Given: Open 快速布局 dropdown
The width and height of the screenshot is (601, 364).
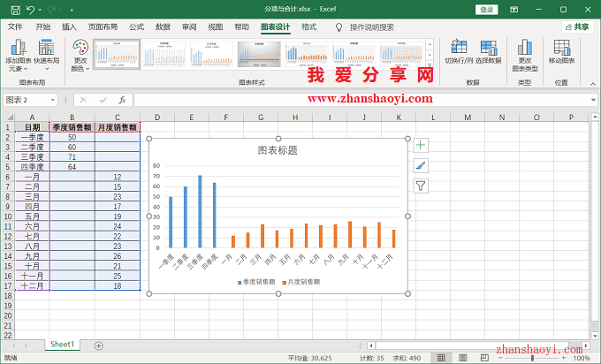Looking at the screenshot, I should click(x=46, y=56).
